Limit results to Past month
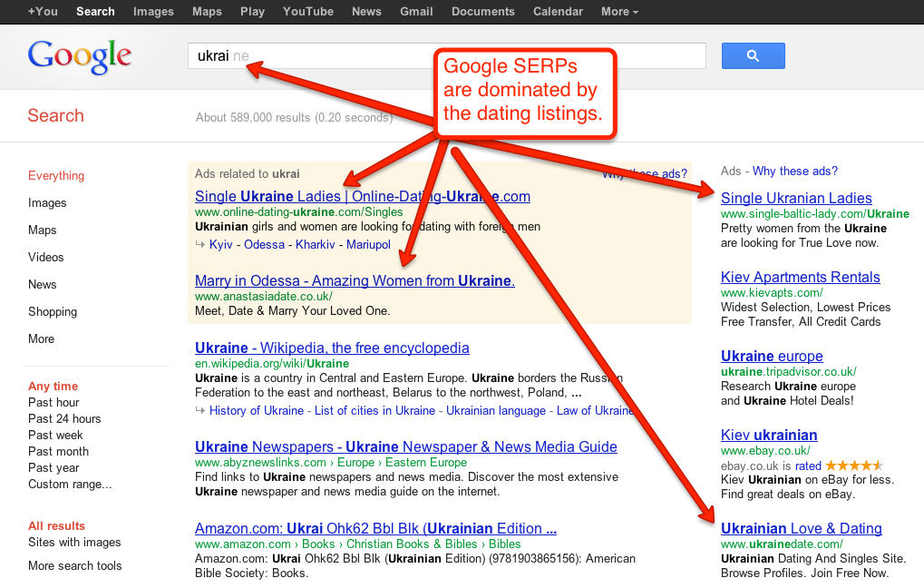Screen dimensions: 924x588 pos(58,451)
